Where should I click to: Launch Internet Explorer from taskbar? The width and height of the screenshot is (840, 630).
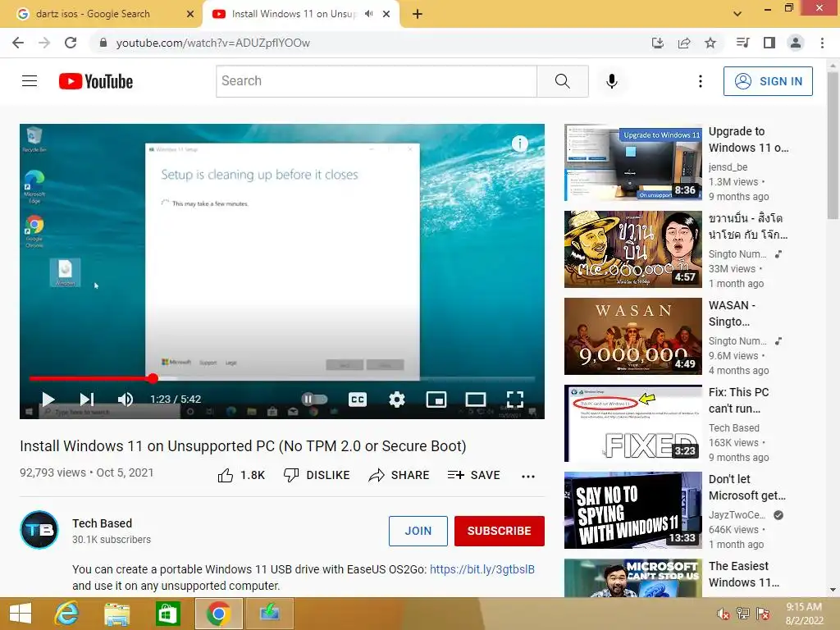(67, 614)
